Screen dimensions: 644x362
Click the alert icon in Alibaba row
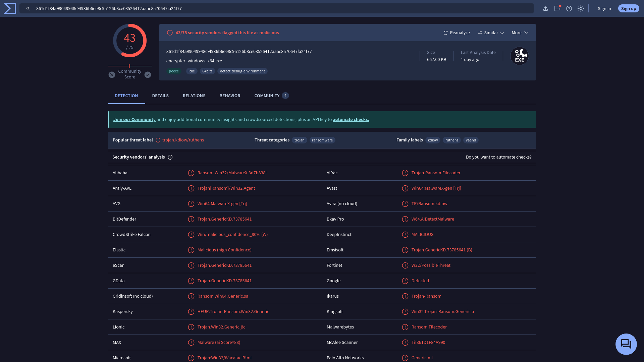191,173
